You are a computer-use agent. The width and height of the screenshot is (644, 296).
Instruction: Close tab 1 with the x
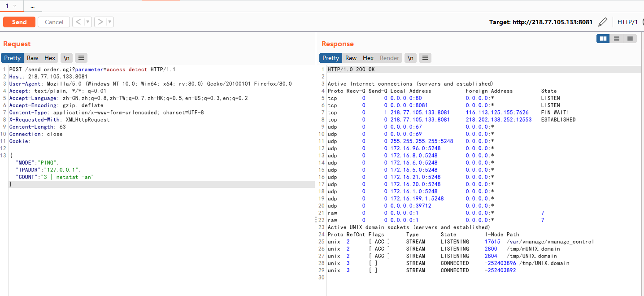click(14, 6)
